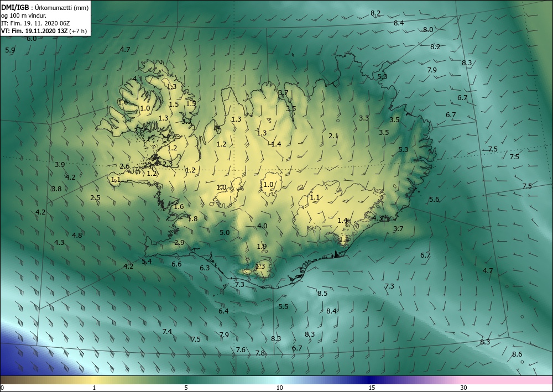Click the map value 7.8
553x392 pixels.
click(260, 353)
